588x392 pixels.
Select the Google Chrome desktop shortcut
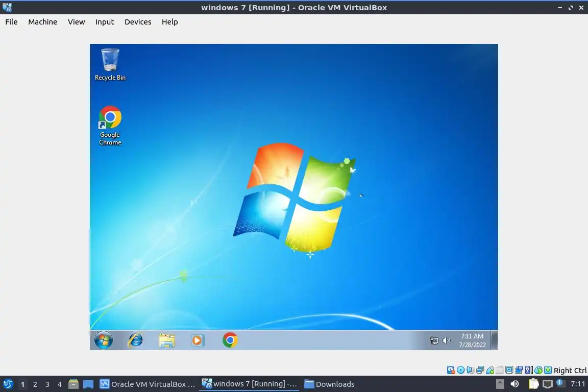110,126
